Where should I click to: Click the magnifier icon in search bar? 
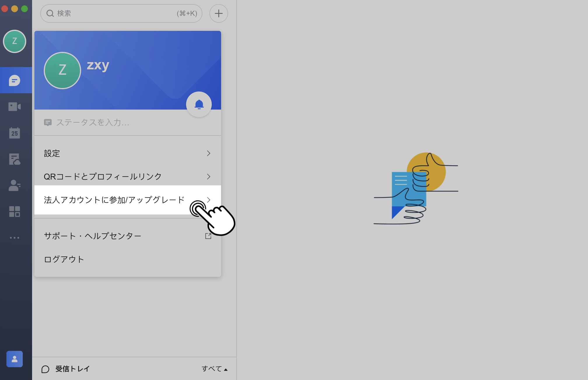(50, 13)
